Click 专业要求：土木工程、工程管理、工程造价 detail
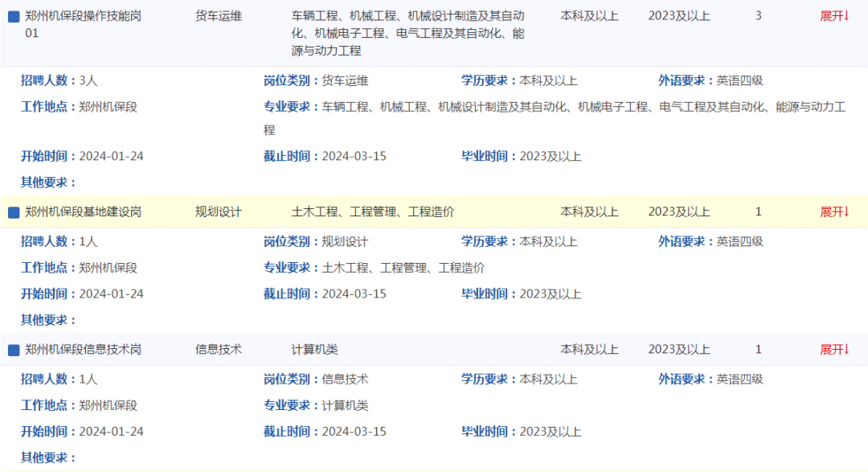 click(375, 268)
